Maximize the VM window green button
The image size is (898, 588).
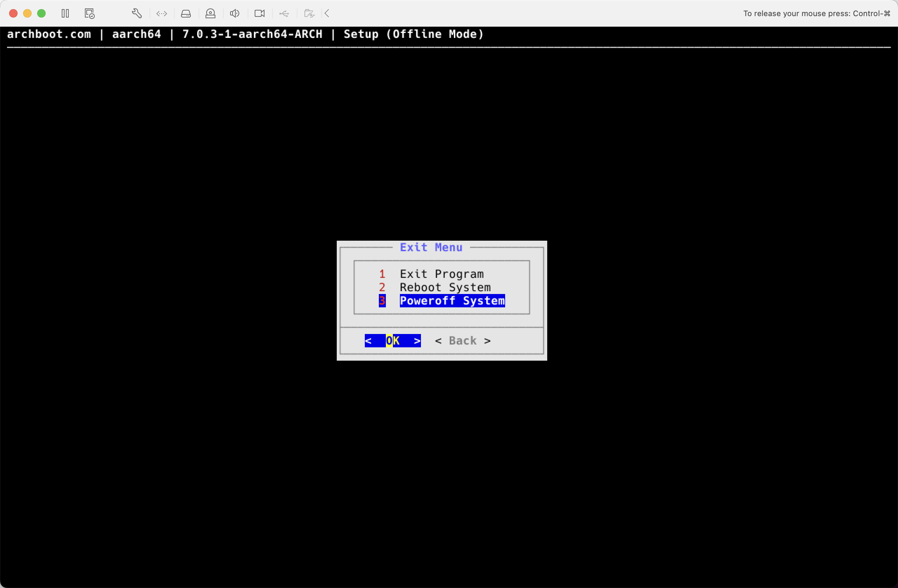pos(41,14)
